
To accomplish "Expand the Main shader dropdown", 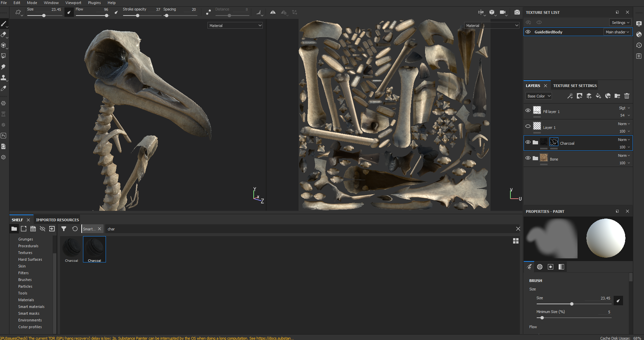I will click(617, 32).
